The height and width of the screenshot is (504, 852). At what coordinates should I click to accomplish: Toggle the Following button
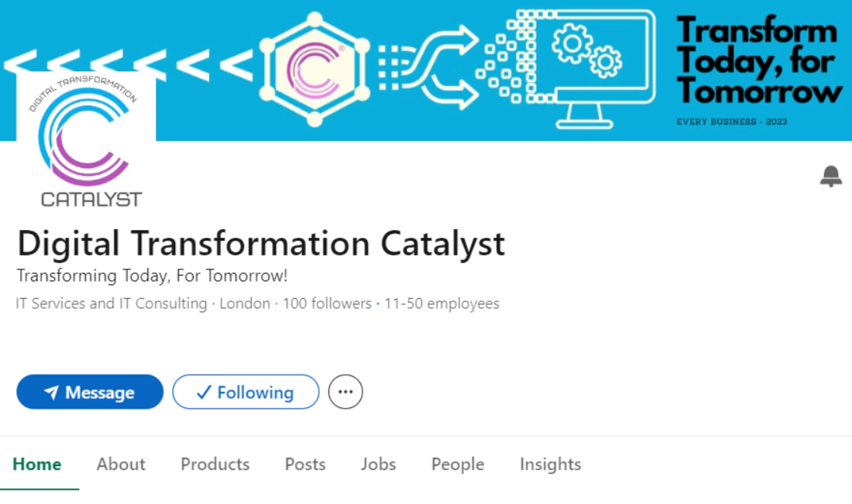[x=246, y=392]
